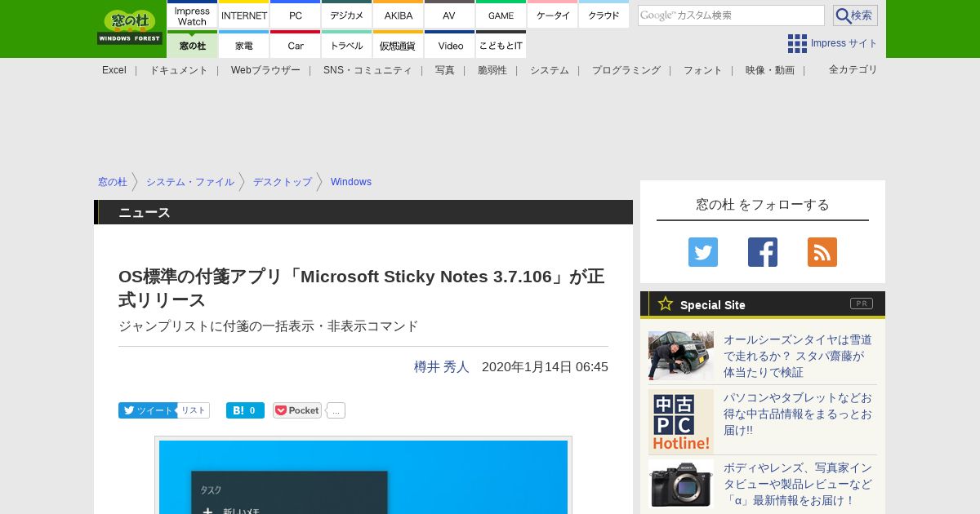Open the 映像・動画 category
This screenshot has width=980, height=514.
coord(770,70)
